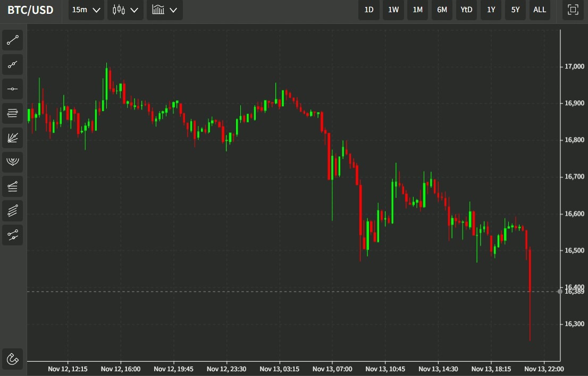Click the 16,300 price axis label
This screenshot has height=376, width=588.
click(574, 324)
